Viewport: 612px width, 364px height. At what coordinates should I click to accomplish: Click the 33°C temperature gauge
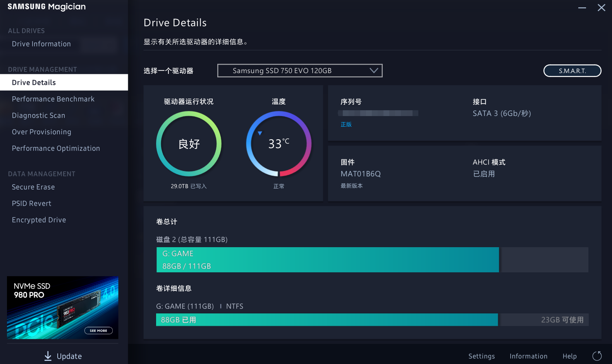click(x=278, y=144)
